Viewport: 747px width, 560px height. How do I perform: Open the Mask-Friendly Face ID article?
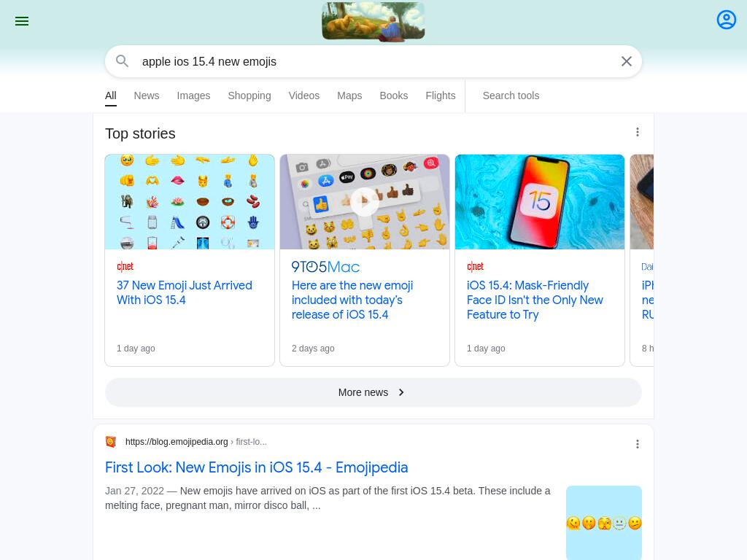[535, 300]
